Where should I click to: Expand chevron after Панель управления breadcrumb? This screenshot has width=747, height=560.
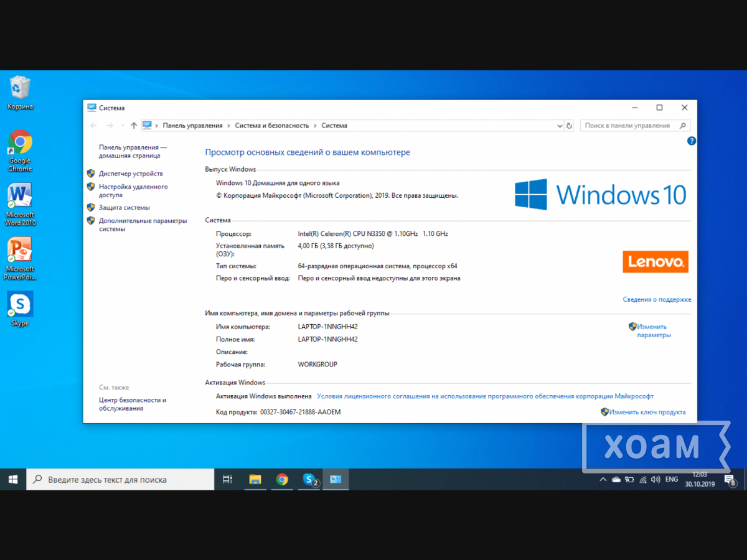coord(228,126)
